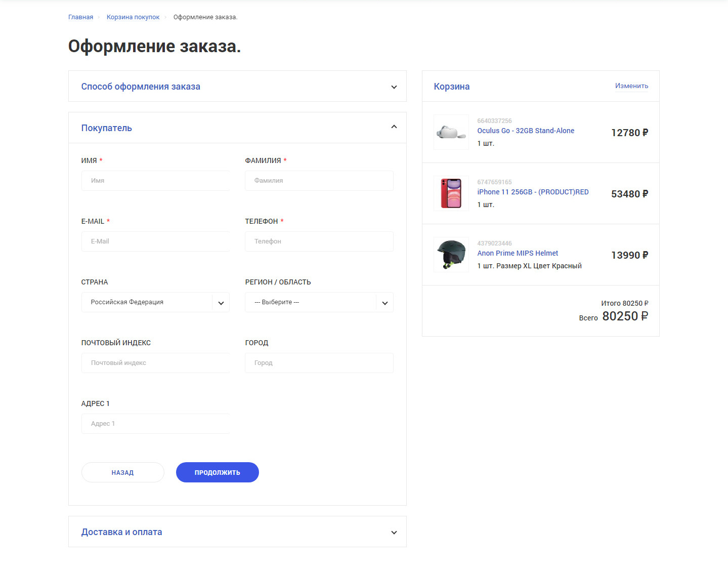Collapse the Покупатель section chevron

pos(394,127)
